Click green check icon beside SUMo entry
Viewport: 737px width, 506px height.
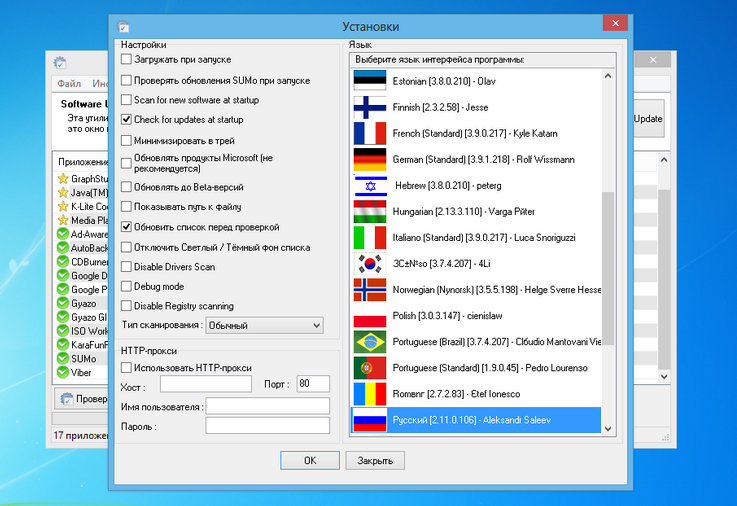pyautogui.click(x=63, y=358)
